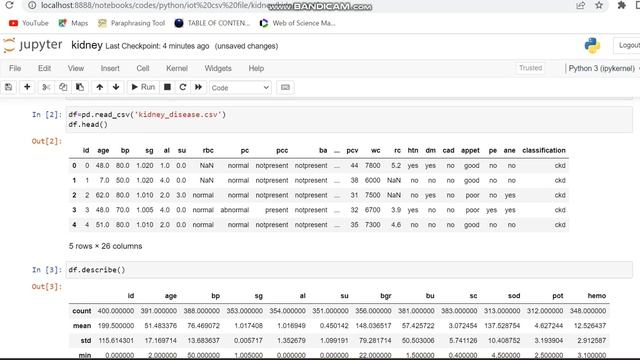
Task: Click the Python logo icon
Action: (592, 45)
